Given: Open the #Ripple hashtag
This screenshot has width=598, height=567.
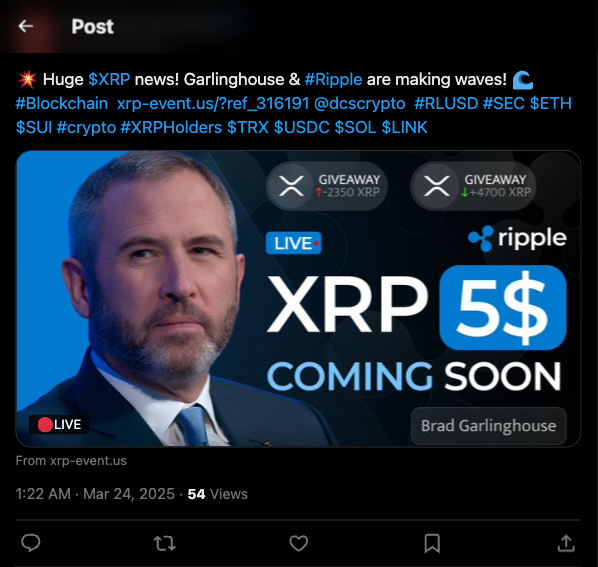Looking at the screenshot, I should click(333, 80).
